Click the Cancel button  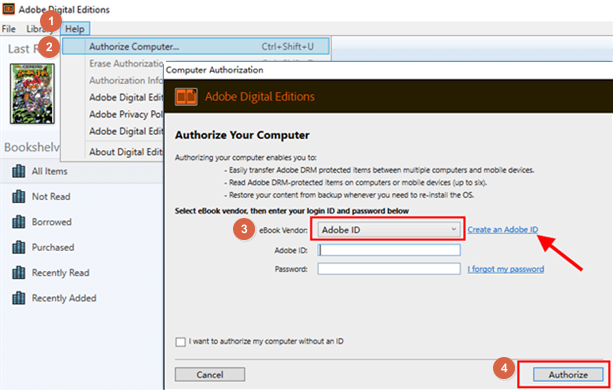pos(210,374)
